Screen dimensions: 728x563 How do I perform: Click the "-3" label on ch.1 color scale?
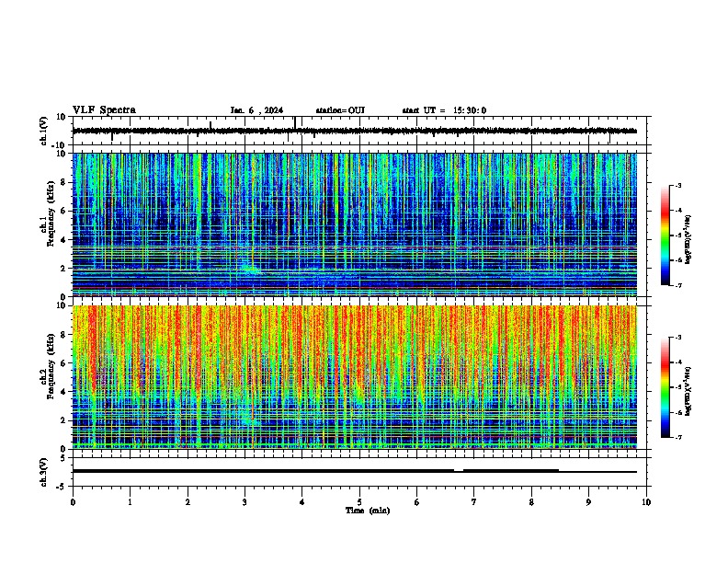coord(678,186)
